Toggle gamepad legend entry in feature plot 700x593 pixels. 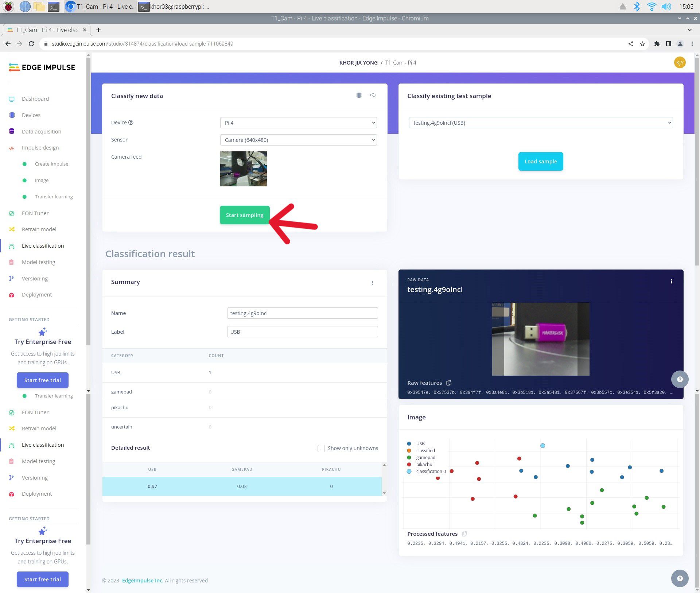pyautogui.click(x=425, y=457)
